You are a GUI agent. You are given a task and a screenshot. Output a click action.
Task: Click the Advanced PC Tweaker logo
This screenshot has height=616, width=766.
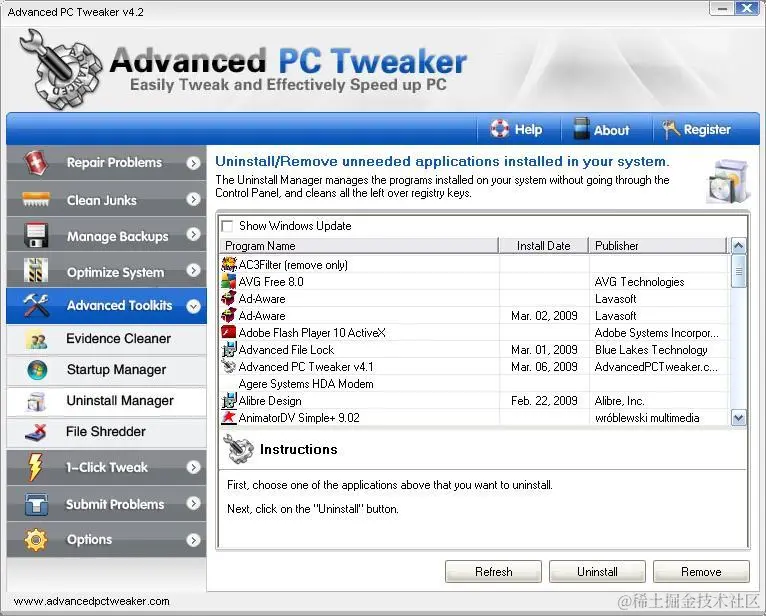(x=61, y=69)
